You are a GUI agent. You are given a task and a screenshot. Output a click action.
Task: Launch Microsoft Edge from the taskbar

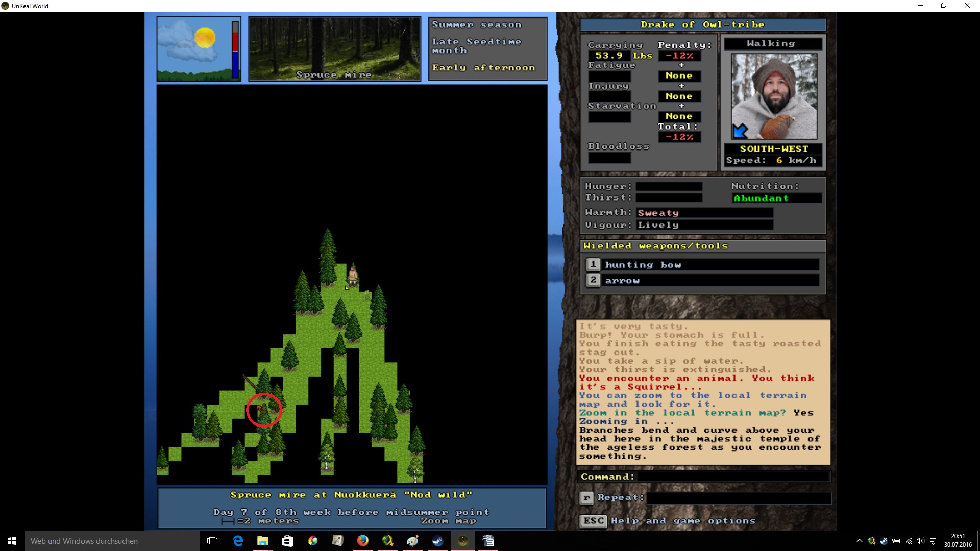(x=238, y=541)
